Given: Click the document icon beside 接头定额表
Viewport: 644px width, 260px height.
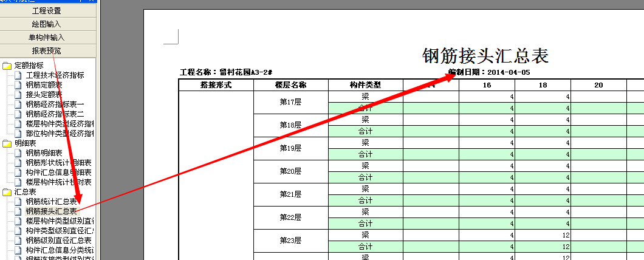Looking at the screenshot, I should (18, 95).
